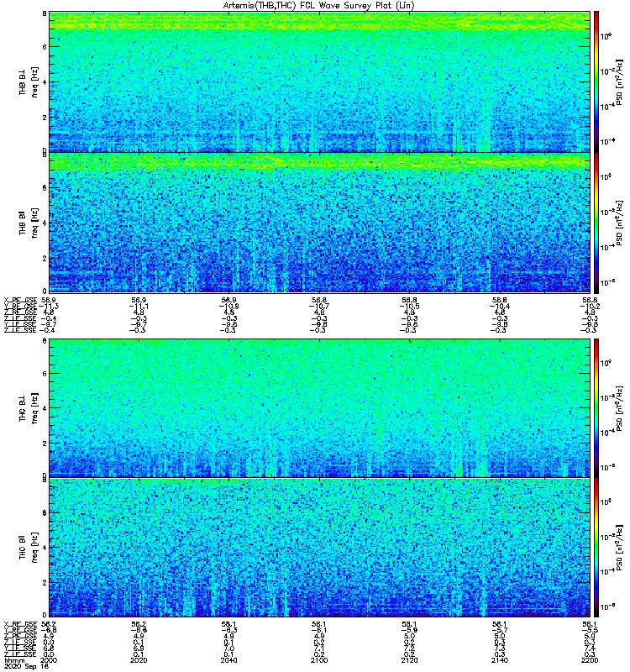Click the '10⁻⁴' tick on the THC B∥ color bar
The height and width of the screenshot is (672, 630).
(x=607, y=570)
